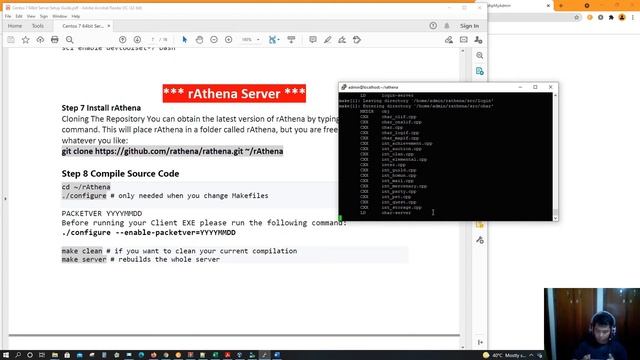Open File Explorer from the taskbar
The height and width of the screenshot is (360, 640).
pos(55,355)
